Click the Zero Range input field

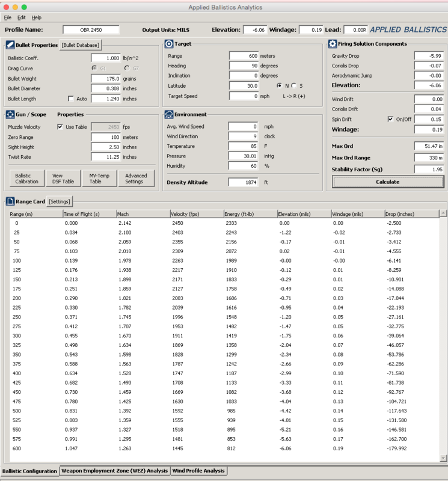106,137
